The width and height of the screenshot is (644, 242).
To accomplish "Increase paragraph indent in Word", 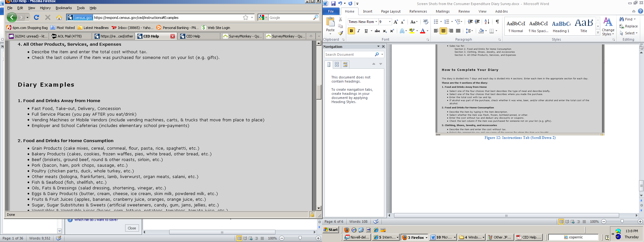I will (477, 22).
